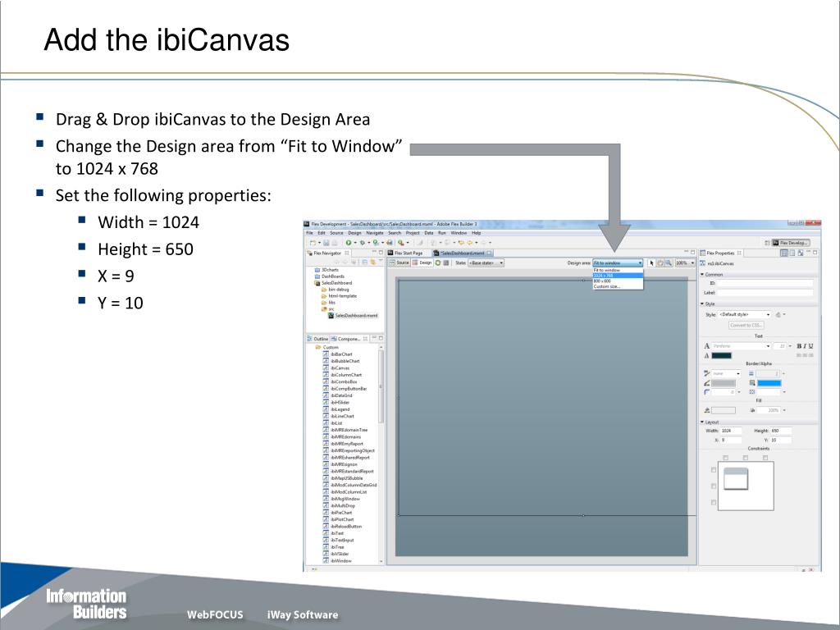Click the Italic text icon
This screenshot has width=840, height=630.
805,346
